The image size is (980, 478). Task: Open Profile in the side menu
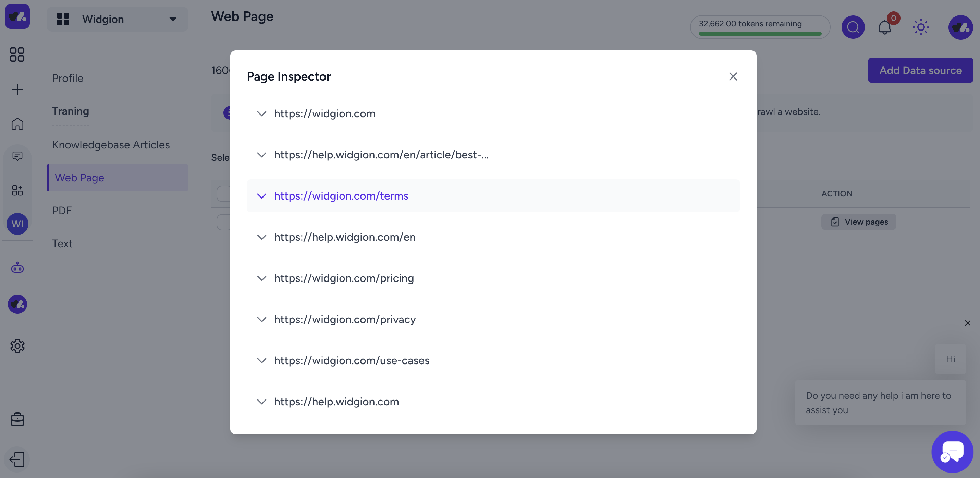[68, 78]
